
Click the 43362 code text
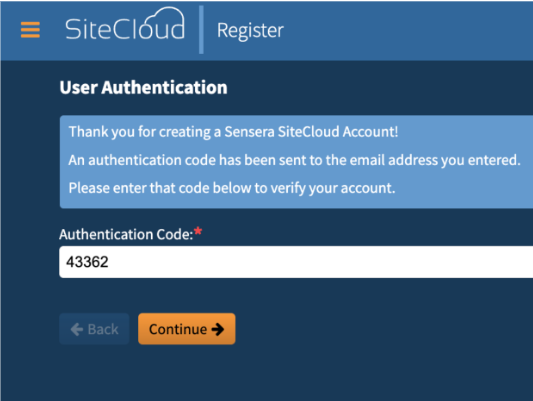(x=87, y=262)
